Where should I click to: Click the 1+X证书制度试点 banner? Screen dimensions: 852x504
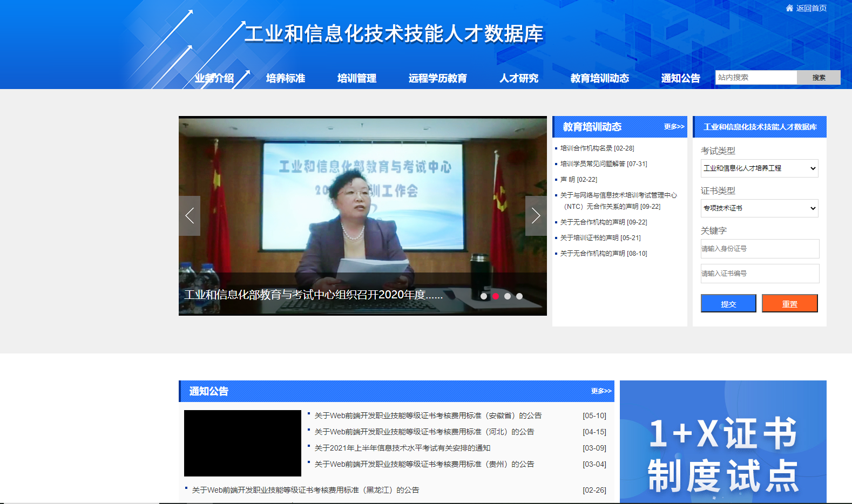coord(723,442)
